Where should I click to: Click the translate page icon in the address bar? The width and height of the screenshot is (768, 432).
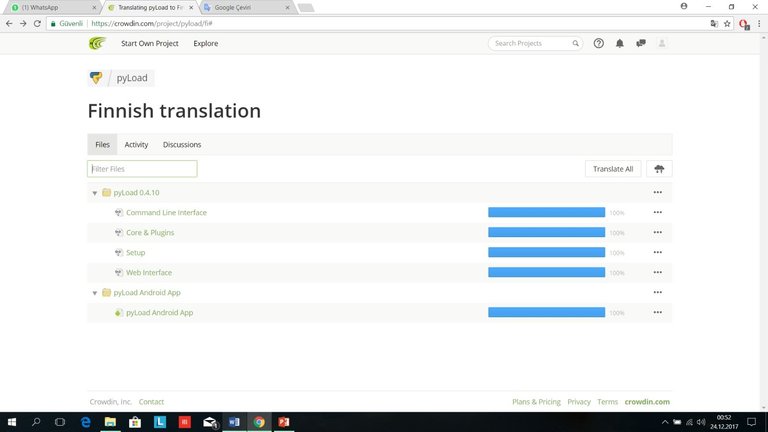[714, 24]
